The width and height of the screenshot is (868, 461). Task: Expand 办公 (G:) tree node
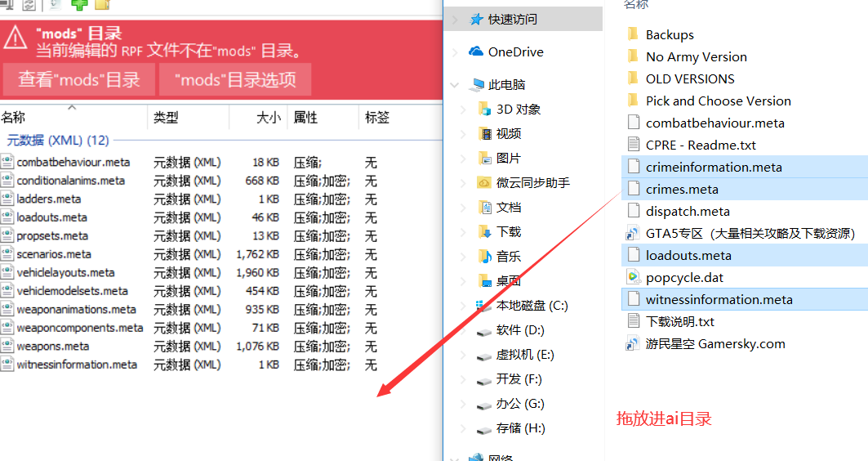(463, 405)
